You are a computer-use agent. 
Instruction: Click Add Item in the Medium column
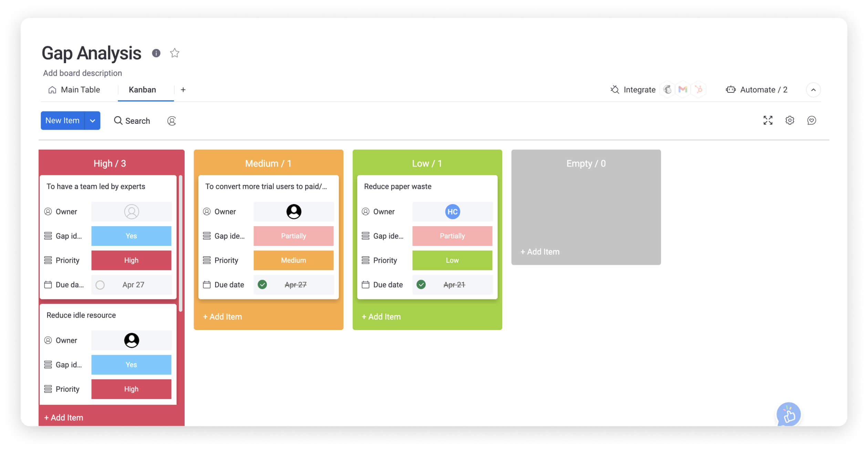pyautogui.click(x=223, y=316)
